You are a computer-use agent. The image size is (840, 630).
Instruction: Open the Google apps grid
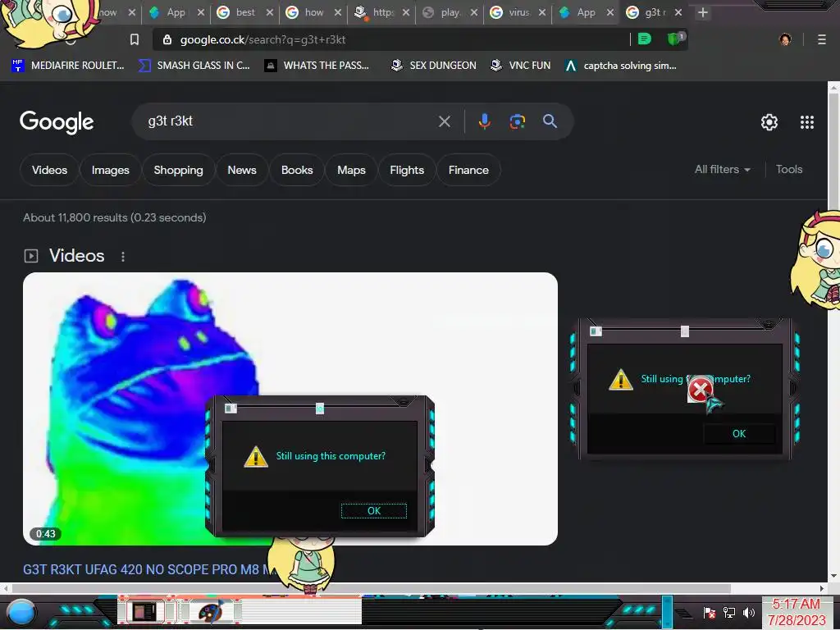pos(807,122)
